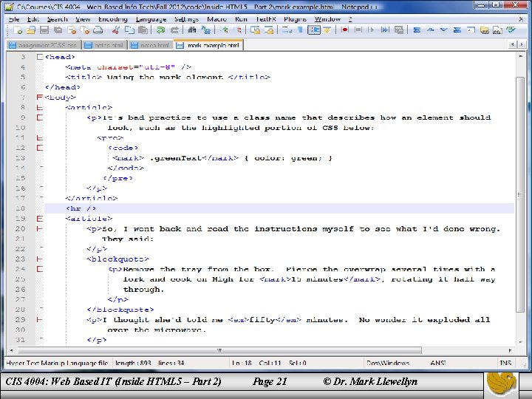Click the Stop Recording macro icon
The width and height of the screenshot is (532, 399).
coord(358,30)
